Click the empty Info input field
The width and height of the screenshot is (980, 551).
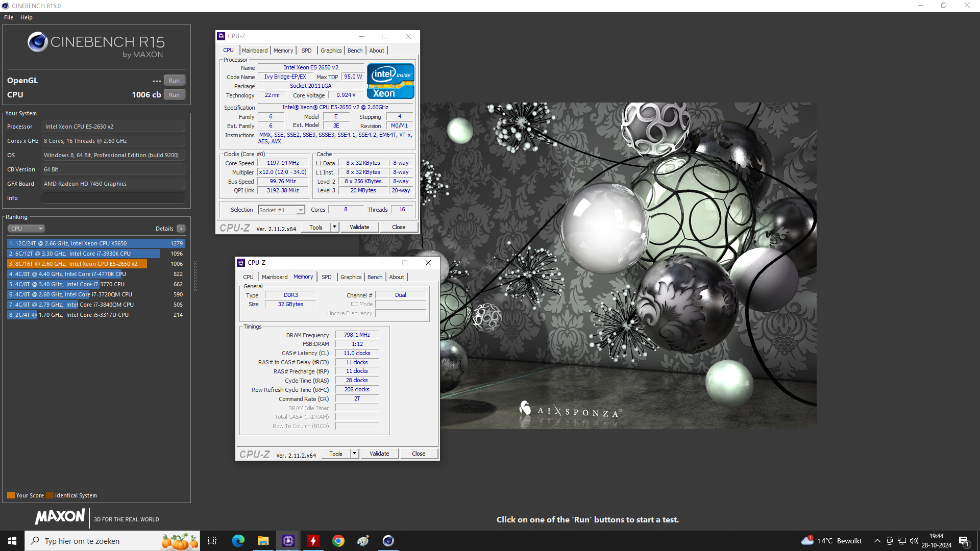(113, 198)
